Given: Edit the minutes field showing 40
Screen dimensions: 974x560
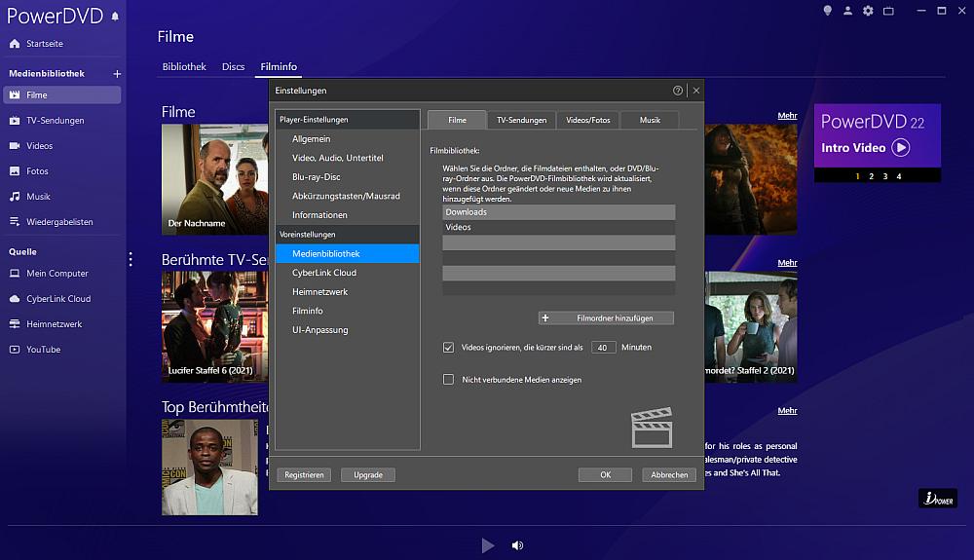Looking at the screenshot, I should pos(603,348).
